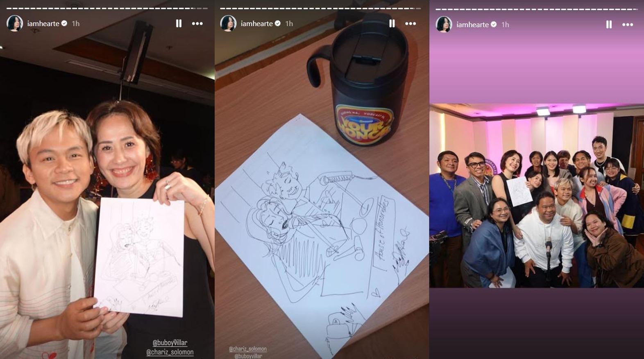The image size is (644, 359).
Task: Open iamhearte avatar on the group photo story
Action: (x=444, y=25)
